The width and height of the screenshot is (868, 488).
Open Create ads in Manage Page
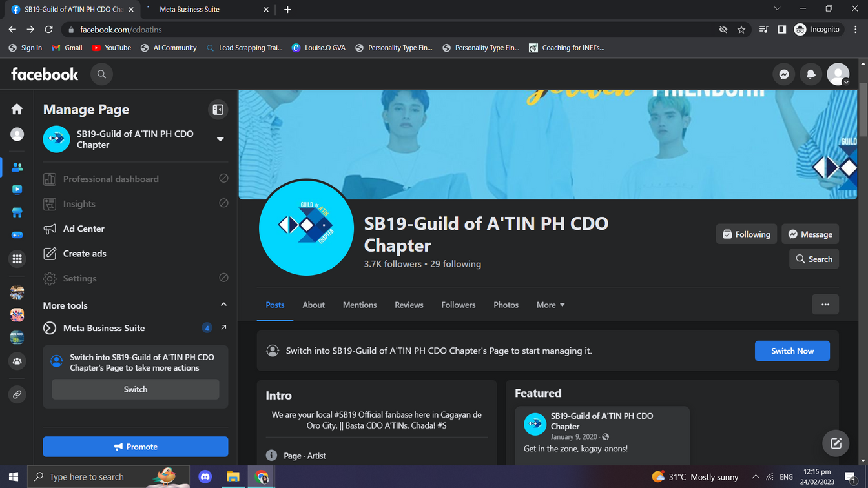[x=136, y=254]
